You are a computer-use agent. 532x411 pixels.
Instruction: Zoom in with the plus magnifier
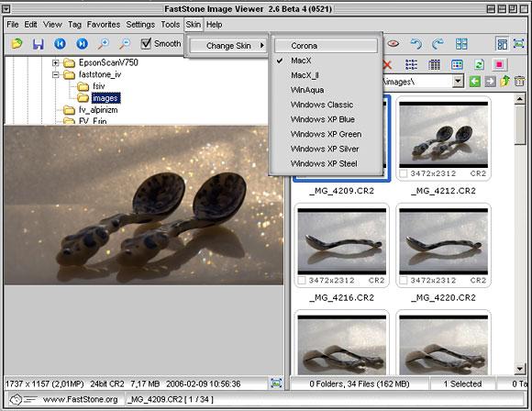coord(104,44)
